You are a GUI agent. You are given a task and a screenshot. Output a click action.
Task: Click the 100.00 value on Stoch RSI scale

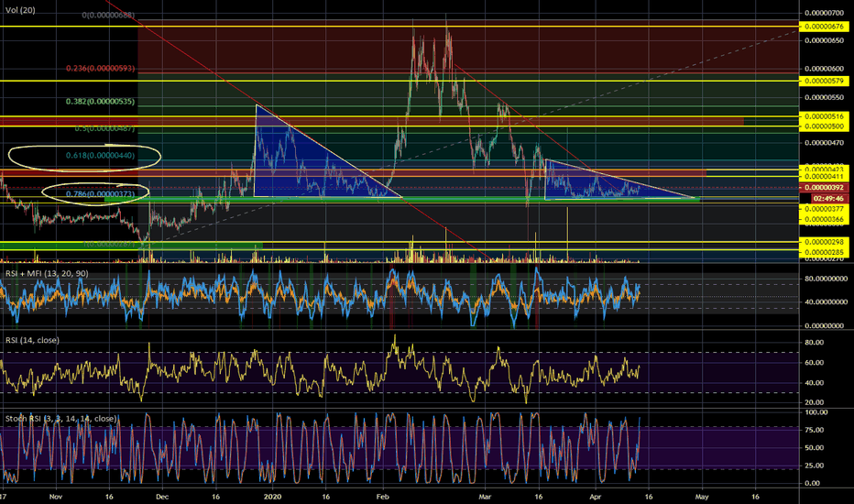pos(816,412)
